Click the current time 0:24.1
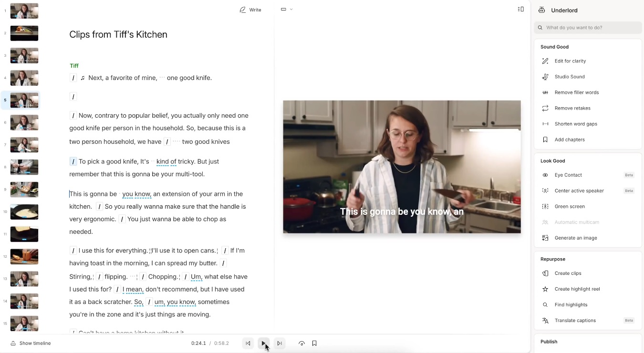 pyautogui.click(x=198, y=343)
